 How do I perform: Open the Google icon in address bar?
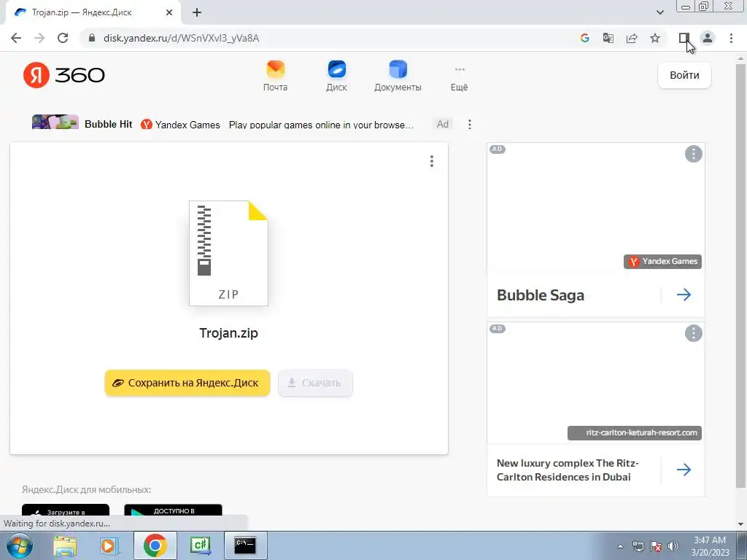(584, 38)
